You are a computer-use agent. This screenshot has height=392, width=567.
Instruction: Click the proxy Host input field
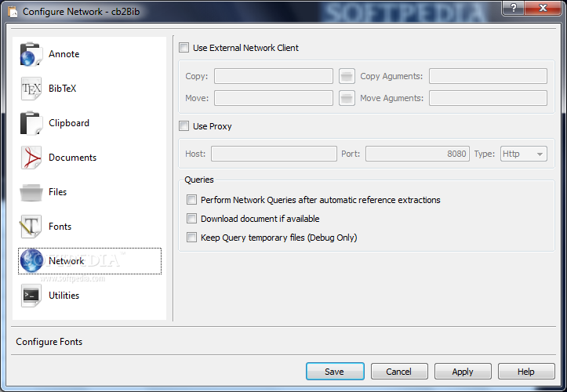point(274,154)
